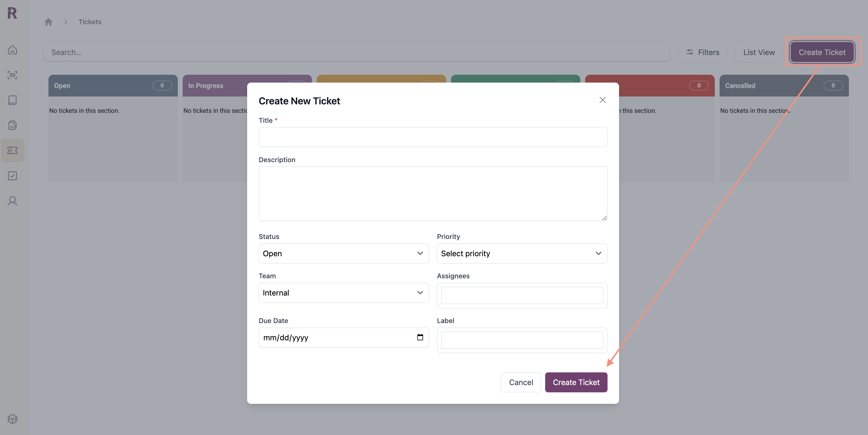The width and height of the screenshot is (868, 435).
Task: Open the Status dropdown showing Open
Action: coord(343,253)
